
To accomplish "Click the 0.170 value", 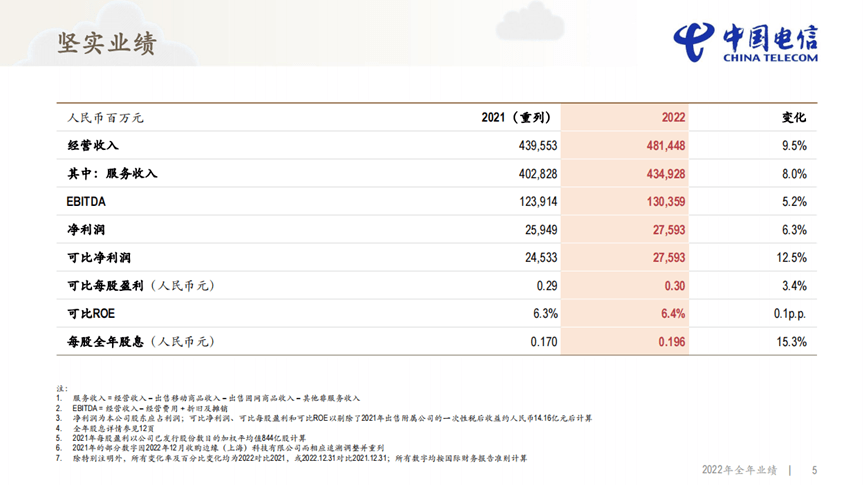I will click(x=544, y=342).
